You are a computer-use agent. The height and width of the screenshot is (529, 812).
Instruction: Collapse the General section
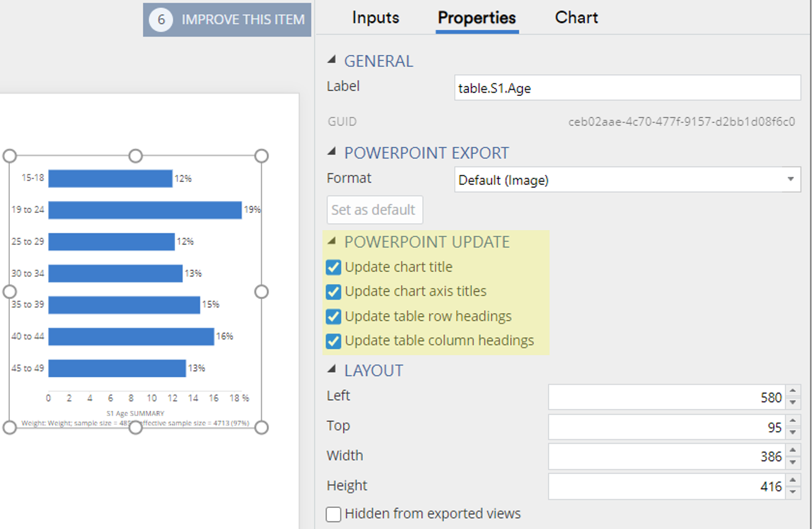point(332,60)
